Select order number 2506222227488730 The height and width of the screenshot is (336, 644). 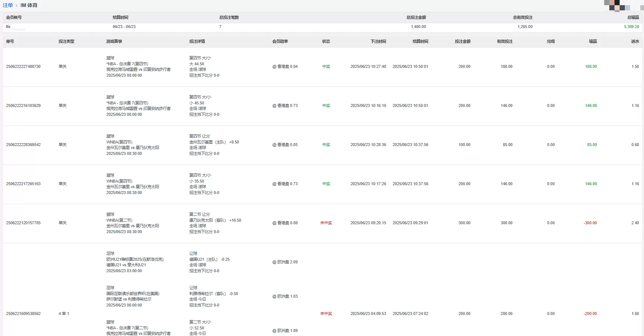[23, 66]
